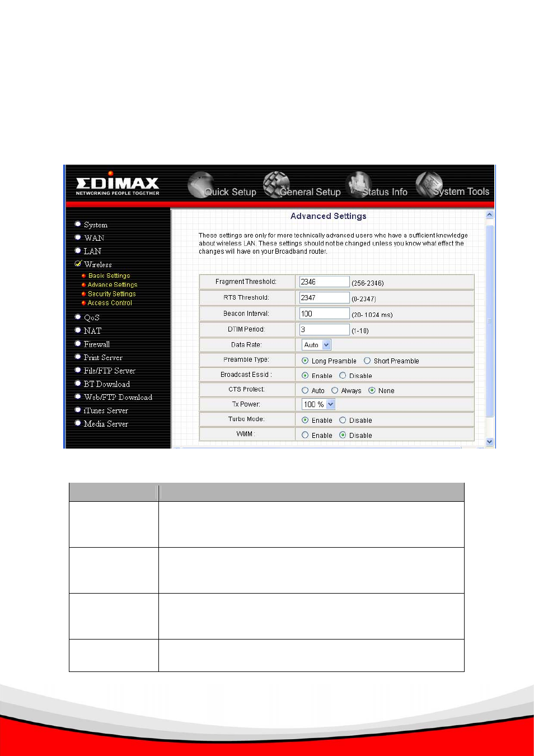Open Web/FTP Download in the sidebar
Image resolution: width=534 pixels, height=756 pixels.
[x=118, y=397]
